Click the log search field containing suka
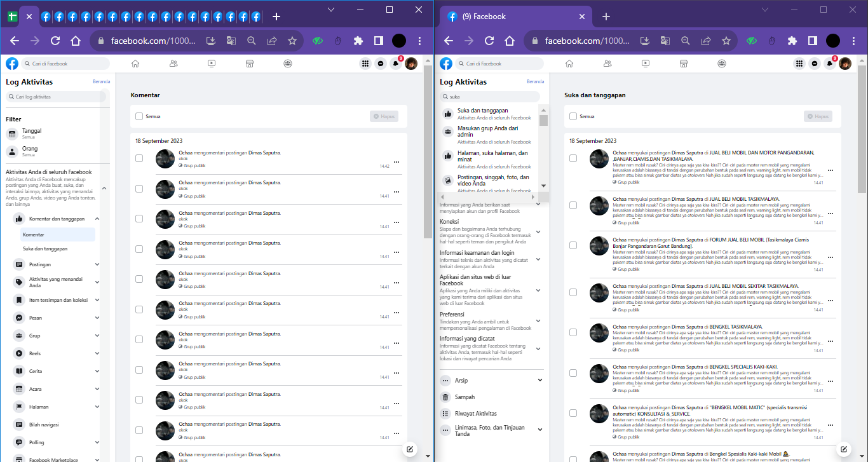 click(x=490, y=97)
